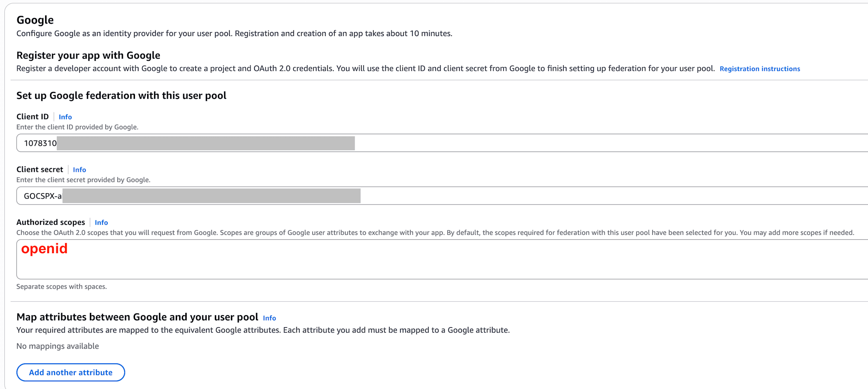Click the Google section heading
Image resolution: width=868 pixels, height=389 pixels.
35,20
